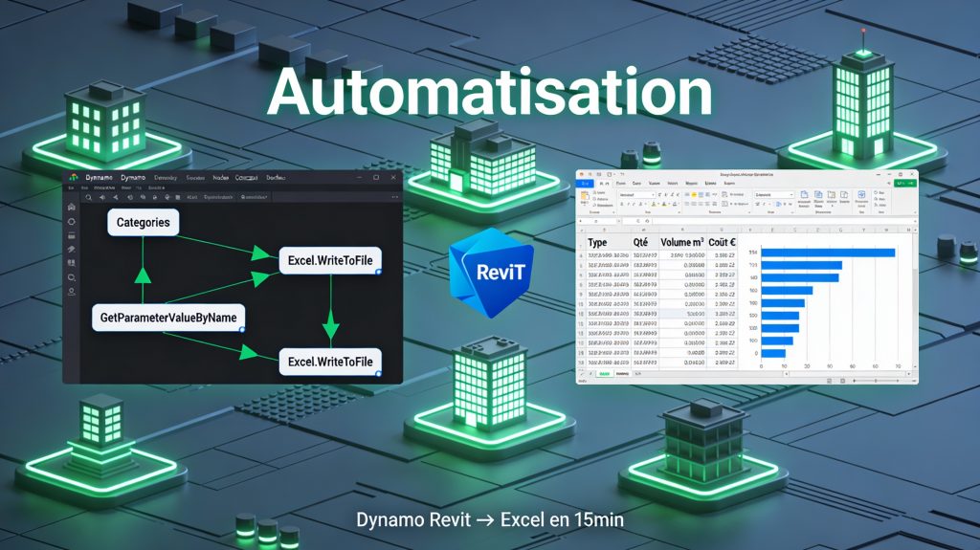The image size is (980, 550).
Task: Click the Dynamo logo icon in title bar
Action: coord(74,178)
